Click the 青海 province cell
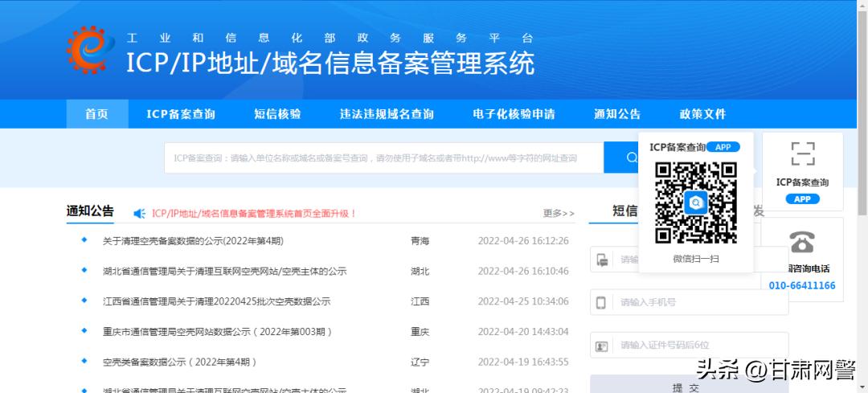Image resolution: width=868 pixels, height=393 pixels. pos(420,241)
